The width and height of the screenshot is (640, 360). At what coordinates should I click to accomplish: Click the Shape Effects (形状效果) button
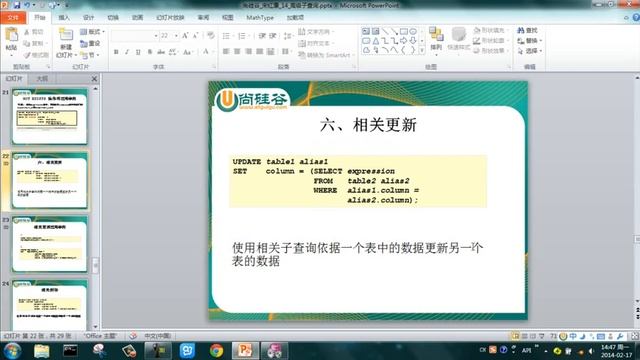pyautogui.click(x=490, y=51)
